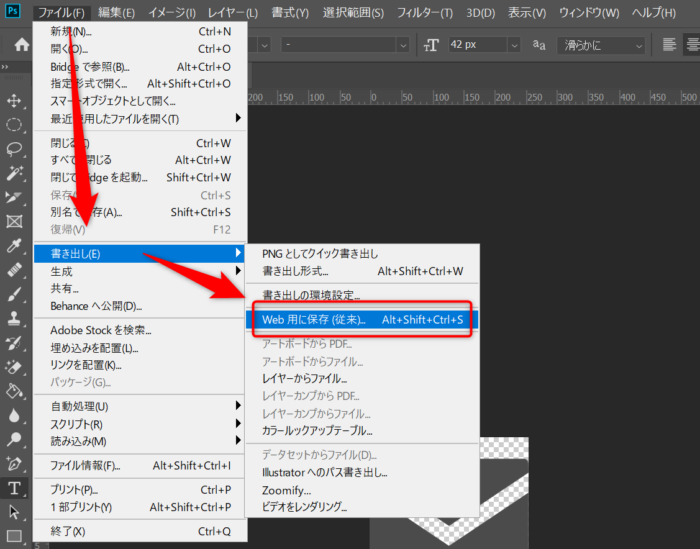Select the Eyedropper tool

(x=15, y=246)
